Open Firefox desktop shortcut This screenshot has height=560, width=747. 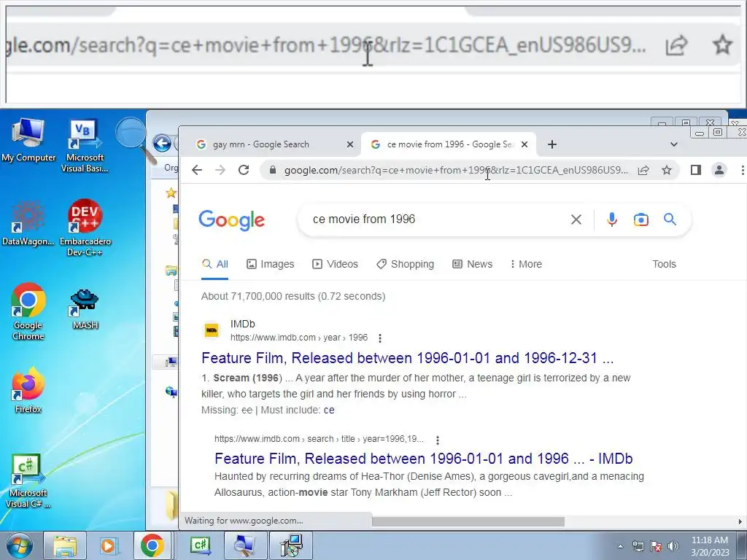coord(28,390)
